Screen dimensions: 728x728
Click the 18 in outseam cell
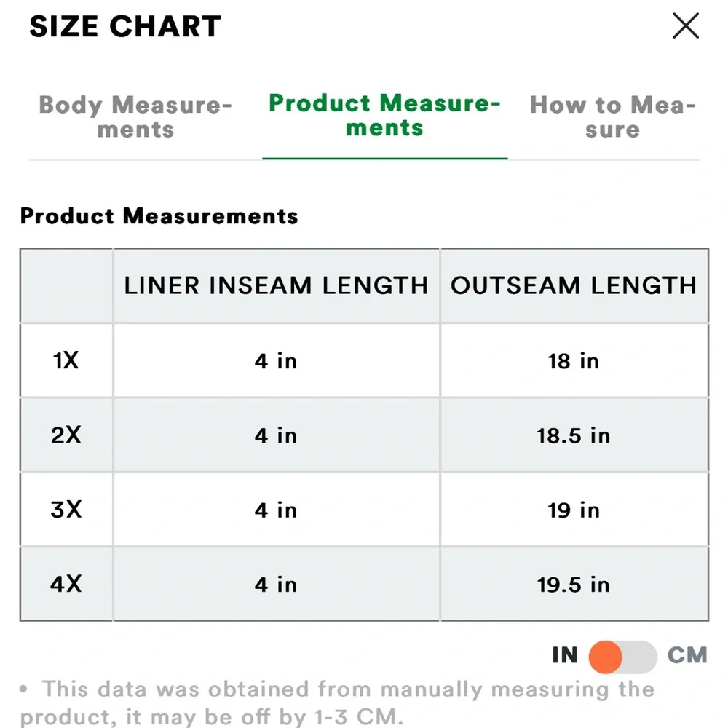[x=574, y=361]
